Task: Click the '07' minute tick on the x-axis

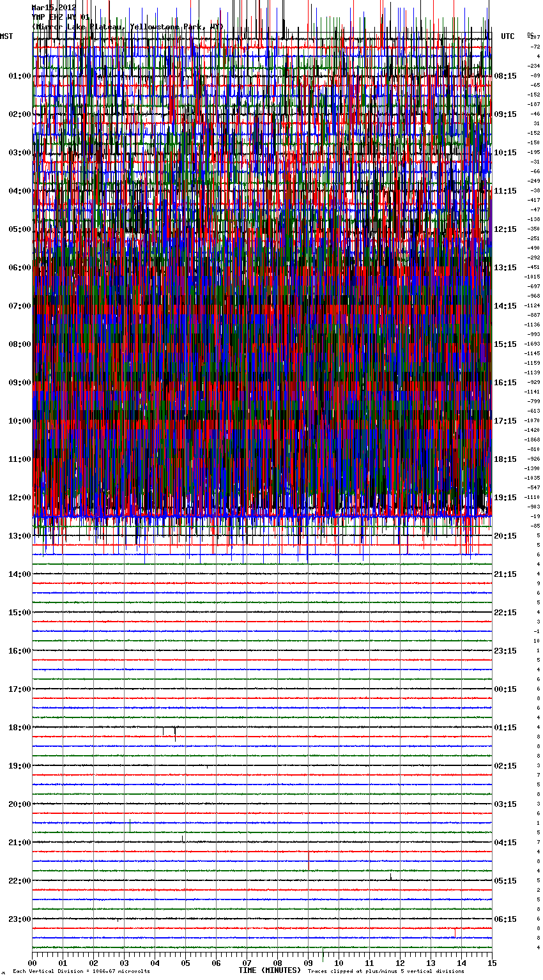Action: tap(247, 963)
